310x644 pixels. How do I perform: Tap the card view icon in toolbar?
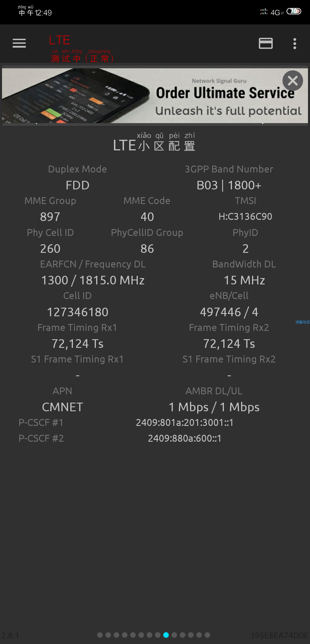click(x=266, y=43)
